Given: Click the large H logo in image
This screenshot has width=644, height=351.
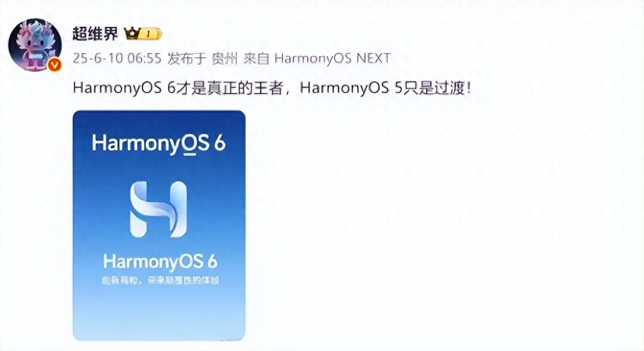Looking at the screenshot, I should pyautogui.click(x=158, y=209).
